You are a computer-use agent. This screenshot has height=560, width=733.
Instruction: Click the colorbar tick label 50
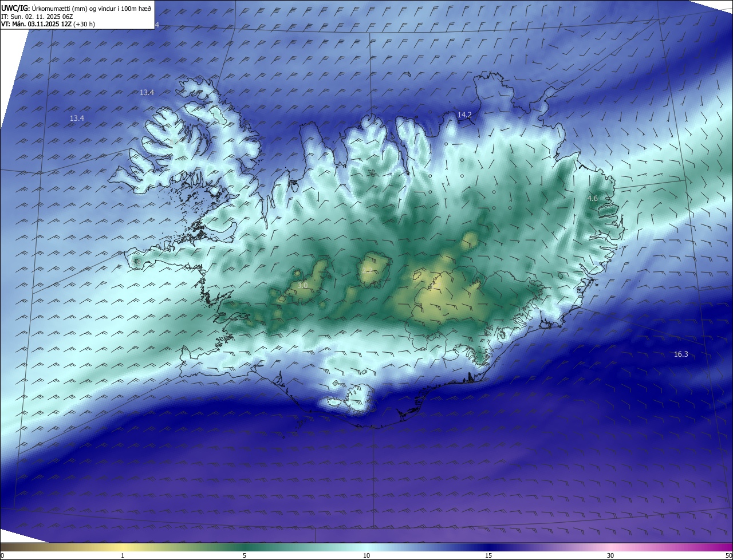[x=728, y=555]
